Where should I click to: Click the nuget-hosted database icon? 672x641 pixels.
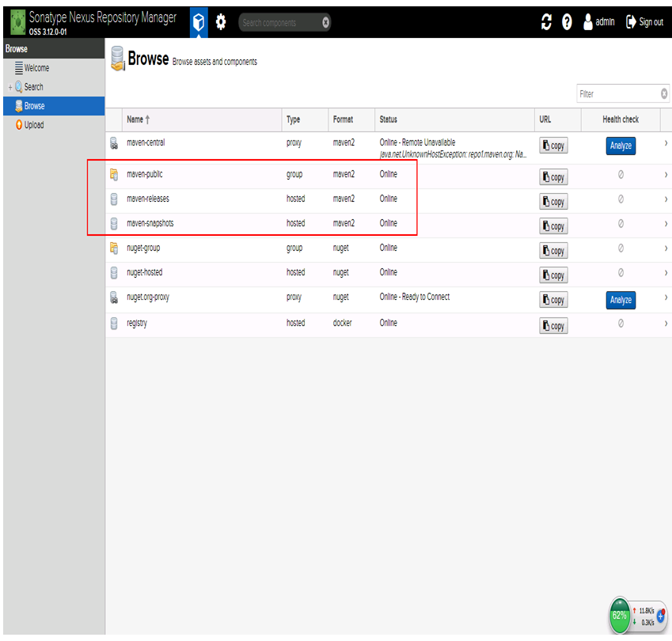[114, 273]
